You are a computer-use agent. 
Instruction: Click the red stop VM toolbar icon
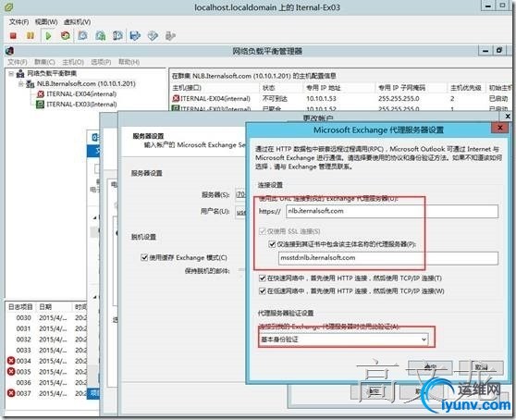[x=13, y=35]
